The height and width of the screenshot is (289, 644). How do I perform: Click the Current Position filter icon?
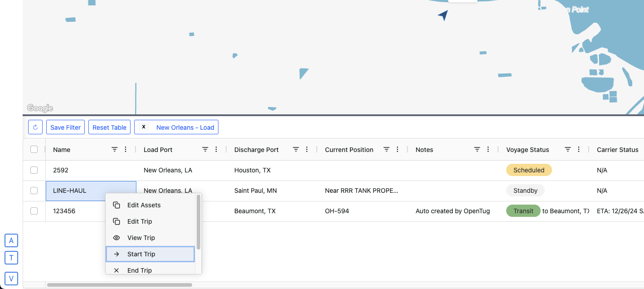(x=387, y=149)
